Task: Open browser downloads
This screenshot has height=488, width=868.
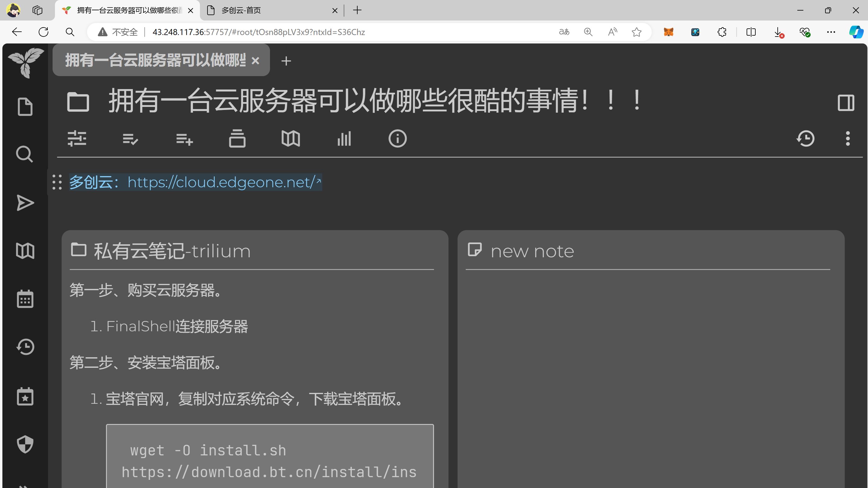Action: pyautogui.click(x=779, y=32)
